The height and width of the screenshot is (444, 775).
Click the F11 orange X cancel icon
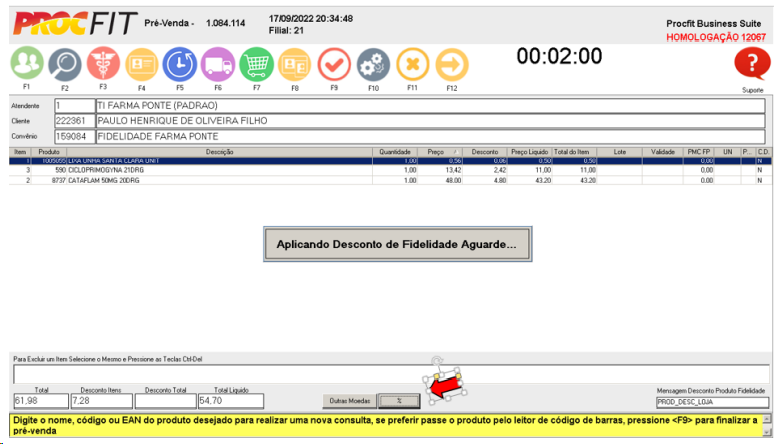point(413,64)
